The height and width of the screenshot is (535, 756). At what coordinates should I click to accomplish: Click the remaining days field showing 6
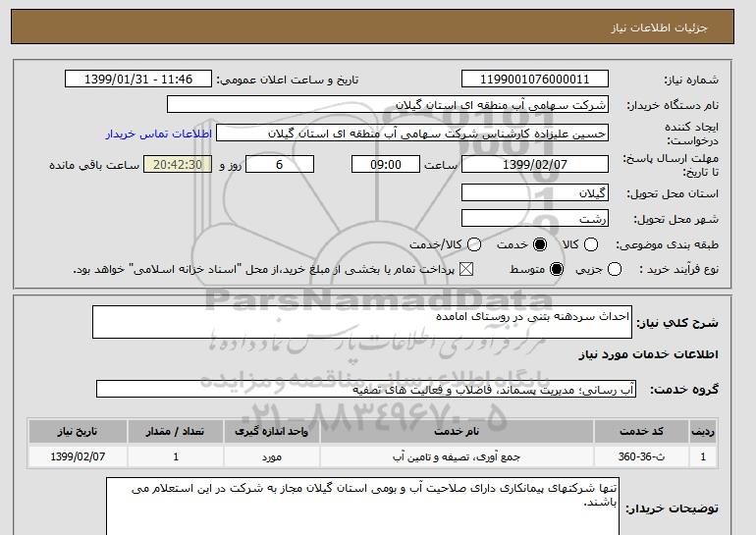(x=280, y=164)
